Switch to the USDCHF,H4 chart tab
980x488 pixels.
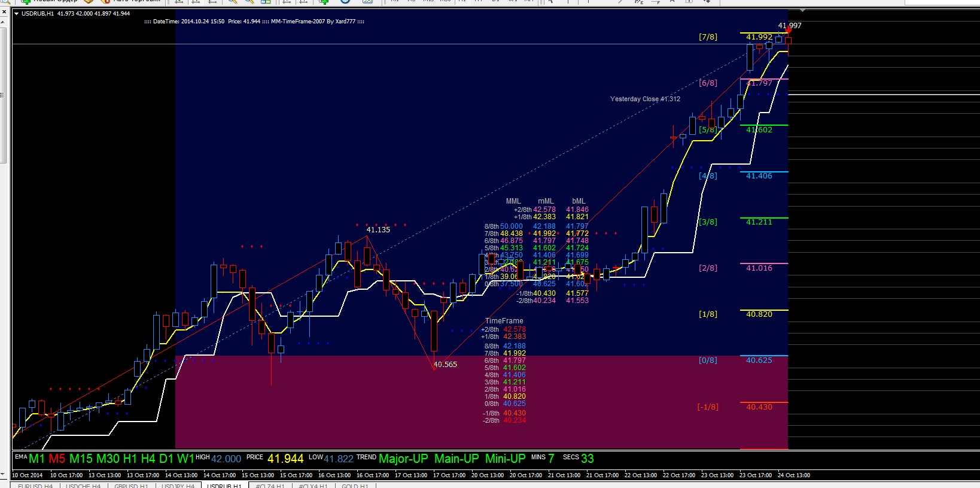pos(83,486)
